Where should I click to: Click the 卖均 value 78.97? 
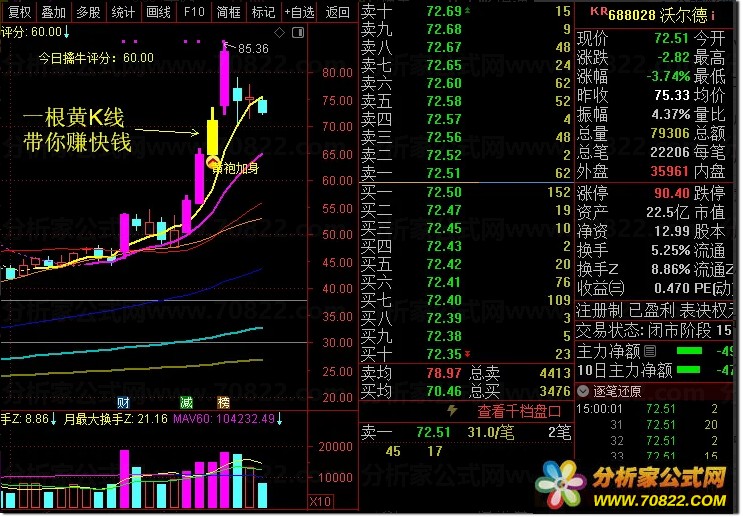pos(444,373)
